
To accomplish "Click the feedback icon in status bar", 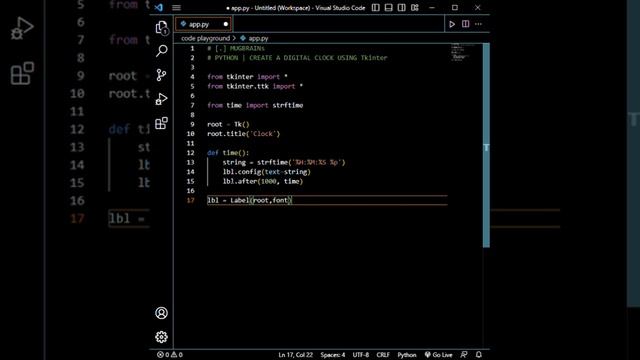I will [x=464, y=355].
